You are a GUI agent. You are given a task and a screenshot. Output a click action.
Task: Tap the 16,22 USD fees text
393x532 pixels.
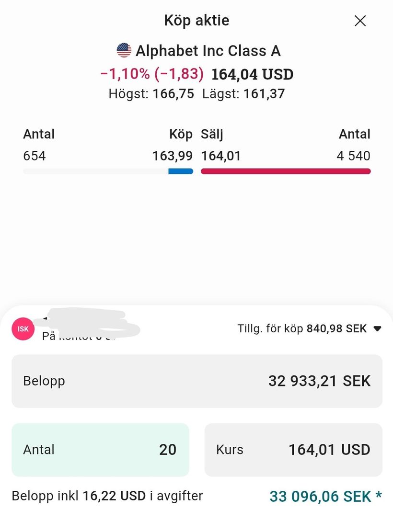coord(114,496)
